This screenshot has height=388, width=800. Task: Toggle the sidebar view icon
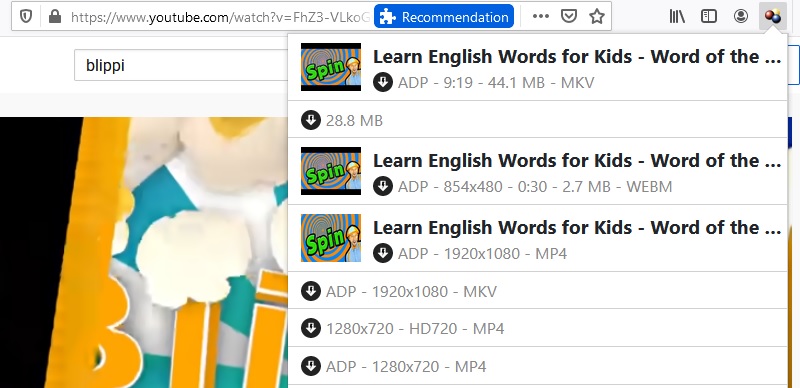[709, 16]
